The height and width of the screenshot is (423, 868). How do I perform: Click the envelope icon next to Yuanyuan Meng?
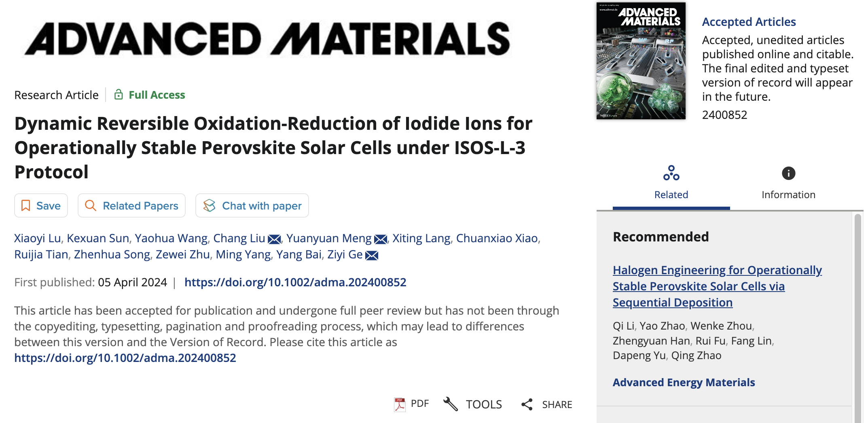(x=381, y=239)
